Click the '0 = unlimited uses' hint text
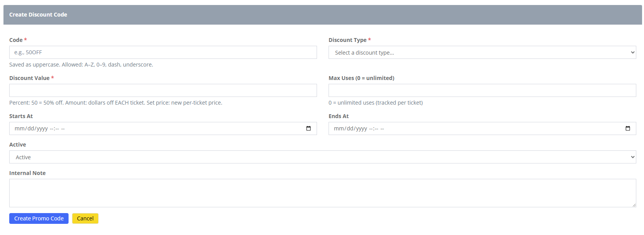This screenshot has height=235, width=644. pos(376,103)
